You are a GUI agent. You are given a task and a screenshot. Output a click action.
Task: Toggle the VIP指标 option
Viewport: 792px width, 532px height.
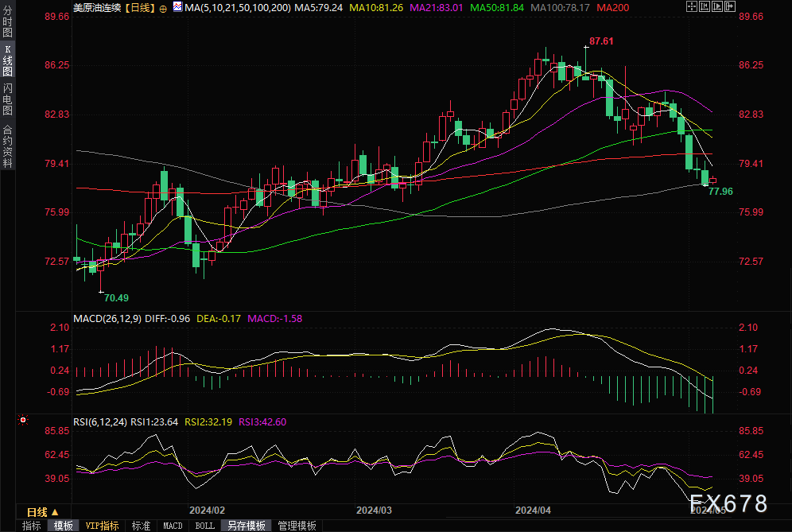[x=103, y=526]
